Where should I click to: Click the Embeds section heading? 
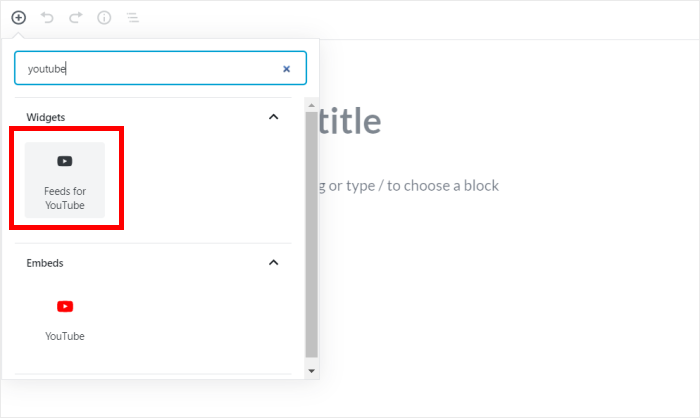[x=45, y=263]
